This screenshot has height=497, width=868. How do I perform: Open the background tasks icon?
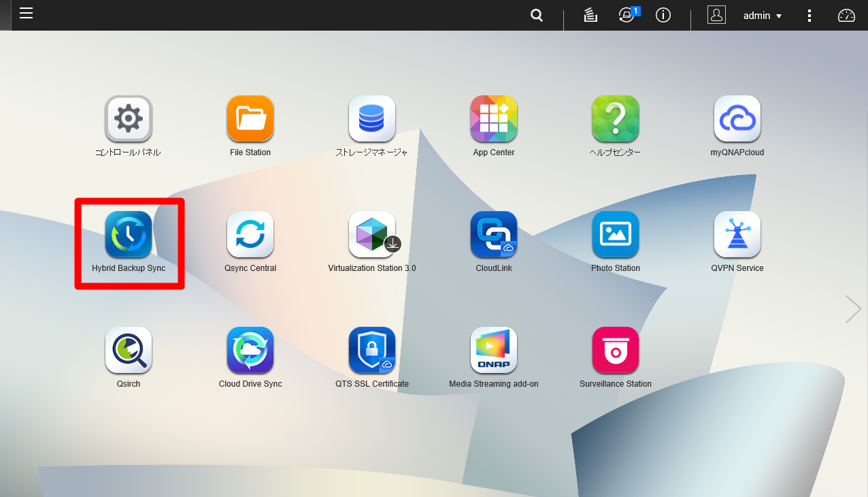590,15
